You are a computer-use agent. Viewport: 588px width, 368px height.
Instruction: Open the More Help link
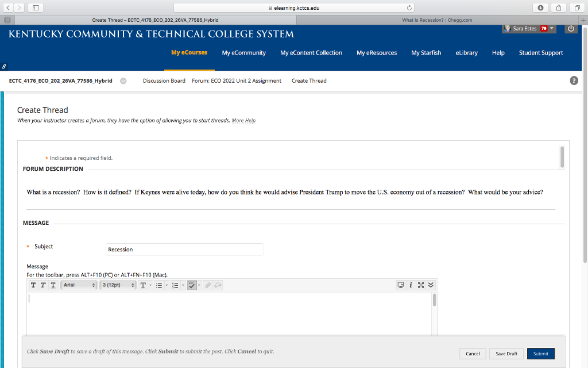[x=243, y=120]
